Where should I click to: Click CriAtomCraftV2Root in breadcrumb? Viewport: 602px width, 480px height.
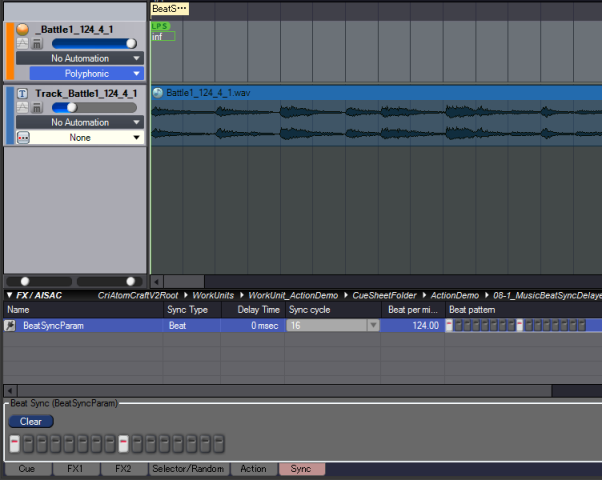pyautogui.click(x=138, y=295)
